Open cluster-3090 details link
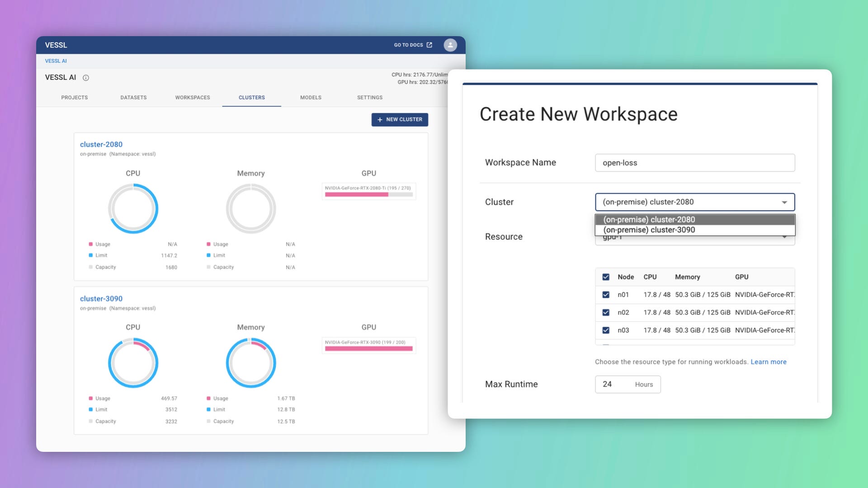Viewport: 868px width, 488px height. tap(101, 299)
